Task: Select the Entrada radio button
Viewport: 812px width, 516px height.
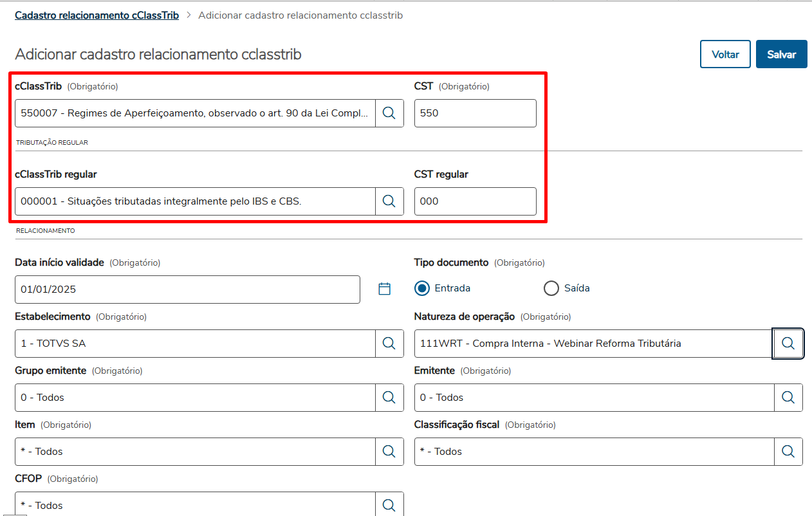Action: (422, 288)
